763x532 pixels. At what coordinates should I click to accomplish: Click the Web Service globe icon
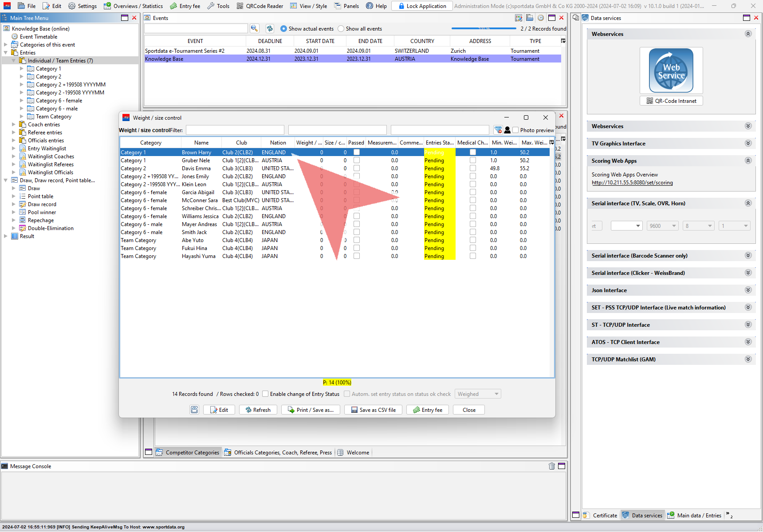[x=671, y=70]
